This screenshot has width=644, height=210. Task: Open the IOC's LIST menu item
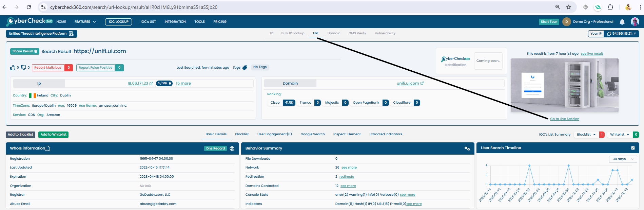pos(148,22)
